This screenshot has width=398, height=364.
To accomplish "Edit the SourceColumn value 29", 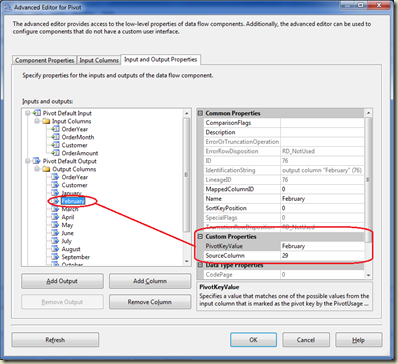I will click(x=322, y=256).
